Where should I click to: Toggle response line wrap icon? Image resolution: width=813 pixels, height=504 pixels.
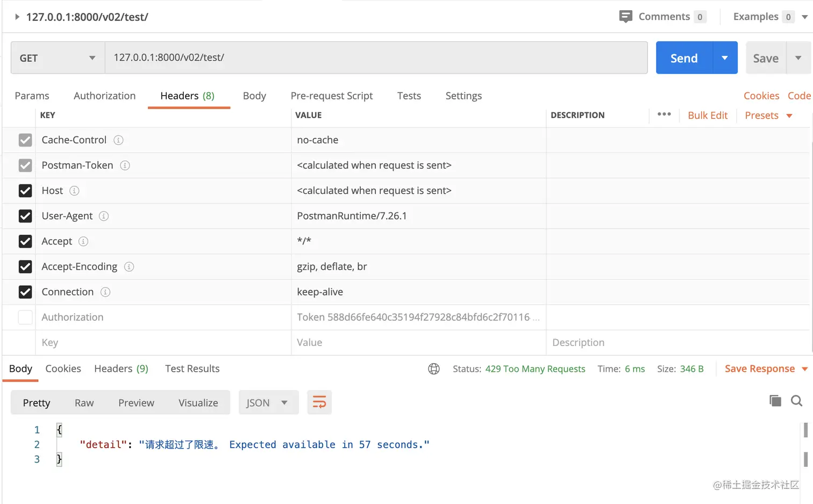(319, 402)
